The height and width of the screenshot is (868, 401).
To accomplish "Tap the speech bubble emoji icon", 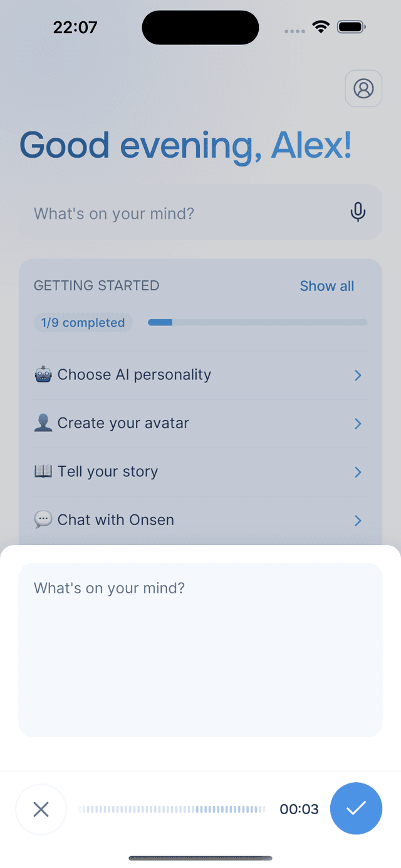I will point(43,519).
